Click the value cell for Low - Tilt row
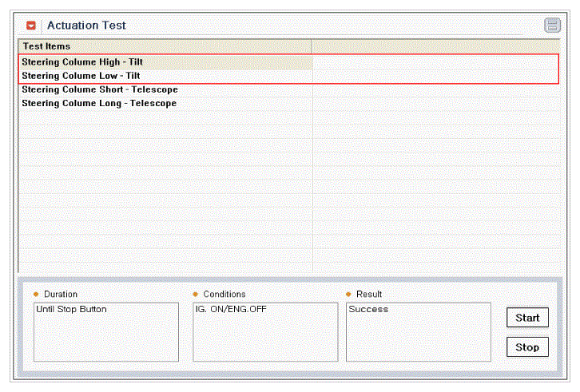This screenshot has width=580, height=392. point(436,76)
